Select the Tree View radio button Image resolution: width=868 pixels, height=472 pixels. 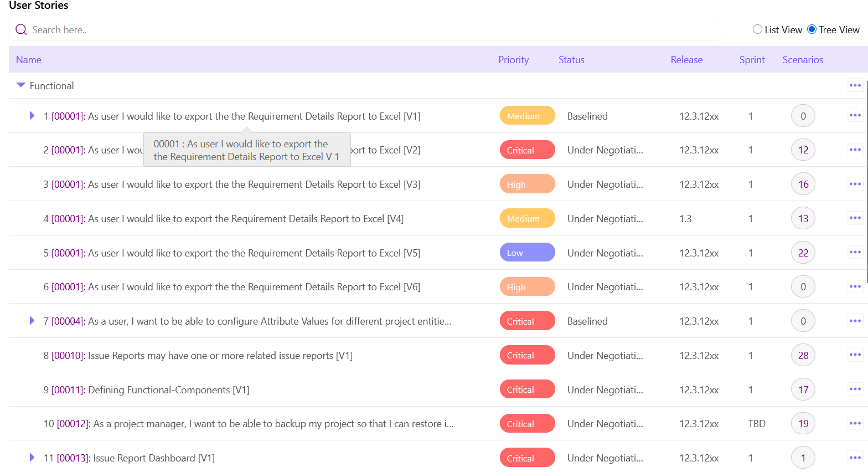[812, 29]
